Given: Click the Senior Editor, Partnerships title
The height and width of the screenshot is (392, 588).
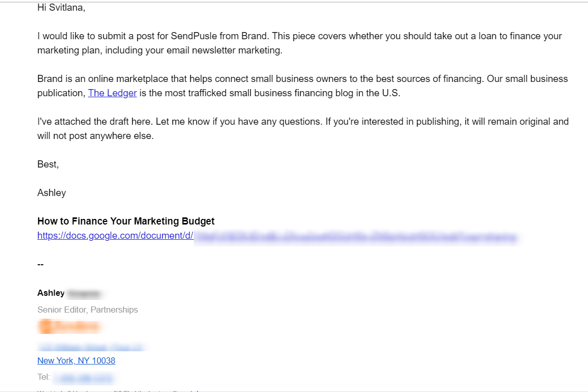Looking at the screenshot, I should pyautogui.click(x=87, y=310).
